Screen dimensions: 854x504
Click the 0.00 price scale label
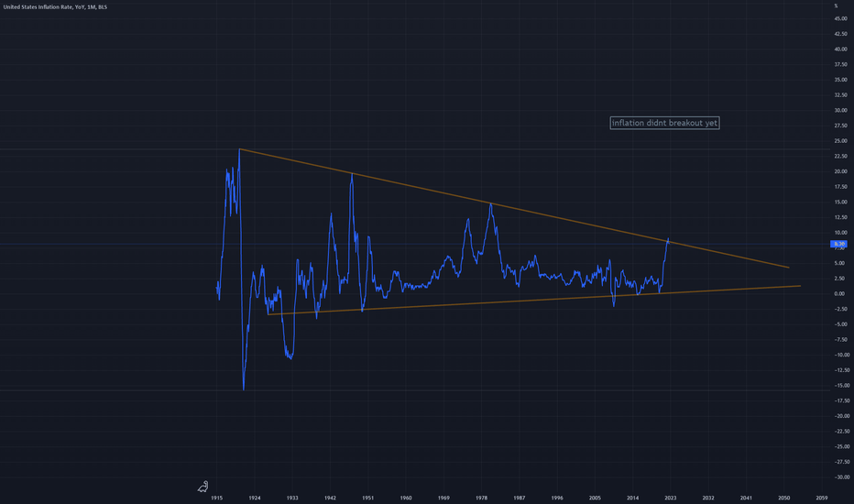coord(840,293)
